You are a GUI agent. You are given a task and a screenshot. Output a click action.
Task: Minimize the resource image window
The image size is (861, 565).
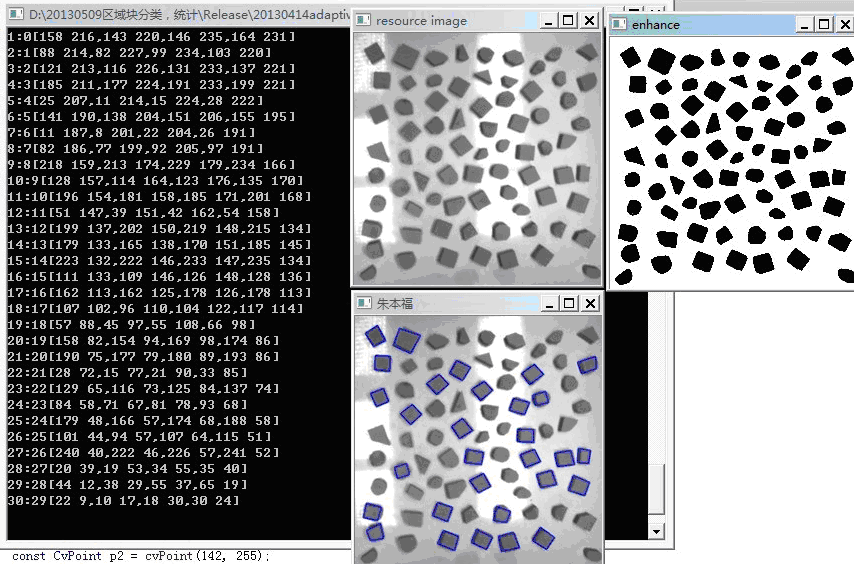(x=548, y=21)
